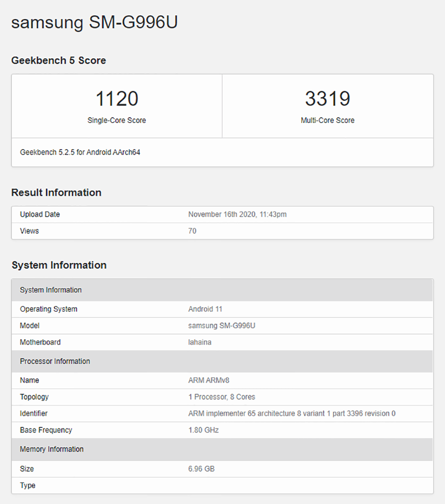
Task: Click the 'Identifier' row label
Action: [x=34, y=413]
